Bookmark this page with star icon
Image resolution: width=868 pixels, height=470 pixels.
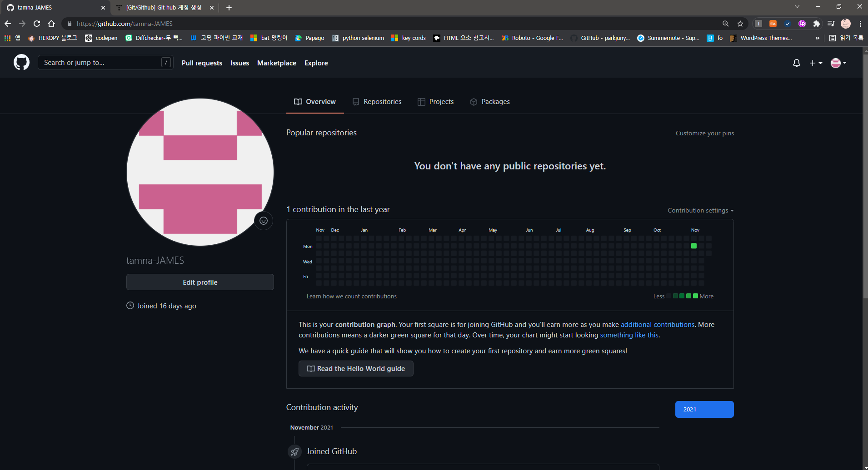(740, 24)
